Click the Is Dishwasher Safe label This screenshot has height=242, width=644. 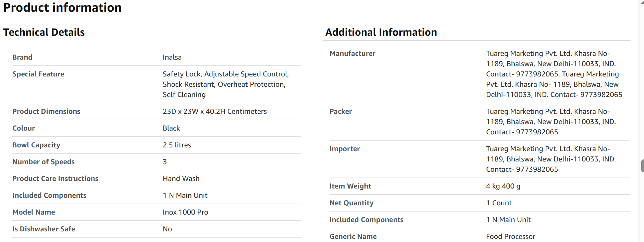pyautogui.click(x=44, y=229)
